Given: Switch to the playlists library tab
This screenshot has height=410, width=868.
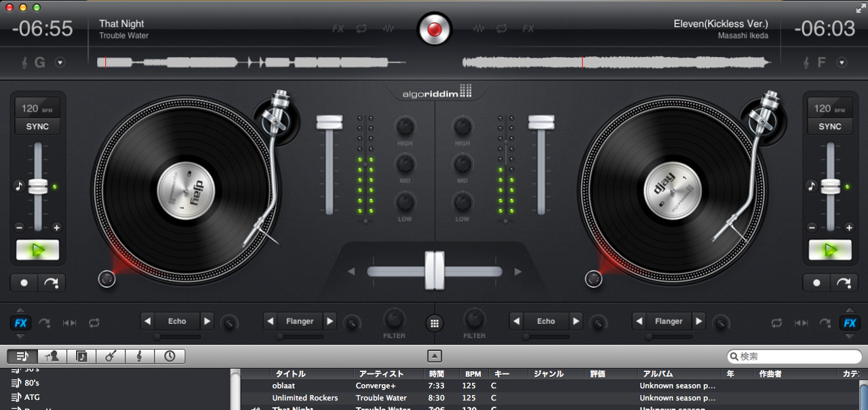Looking at the screenshot, I should coord(22,356).
